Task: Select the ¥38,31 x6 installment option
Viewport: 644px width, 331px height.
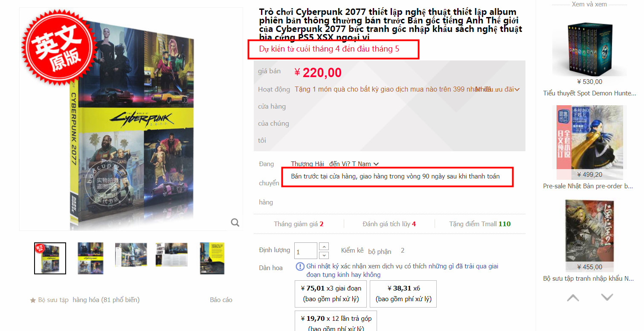Action: [403, 294]
